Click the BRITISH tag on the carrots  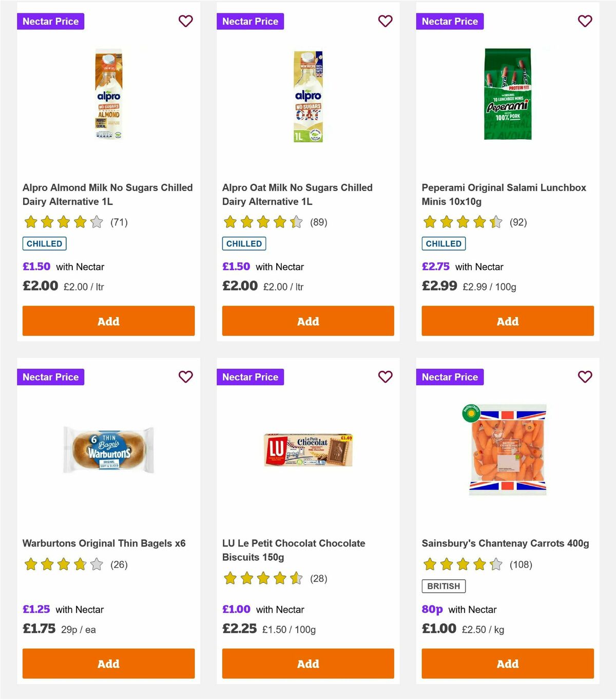443,585
